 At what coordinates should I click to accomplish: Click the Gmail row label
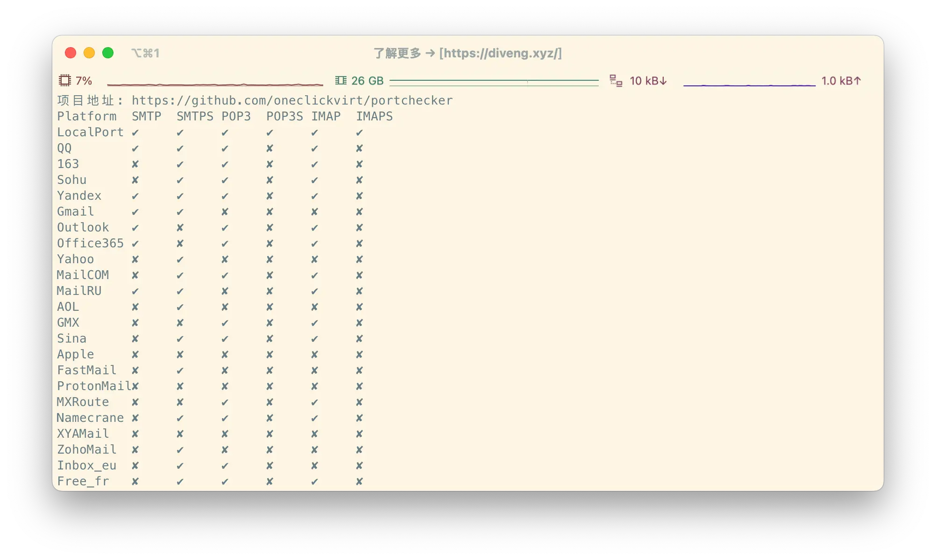point(76,211)
